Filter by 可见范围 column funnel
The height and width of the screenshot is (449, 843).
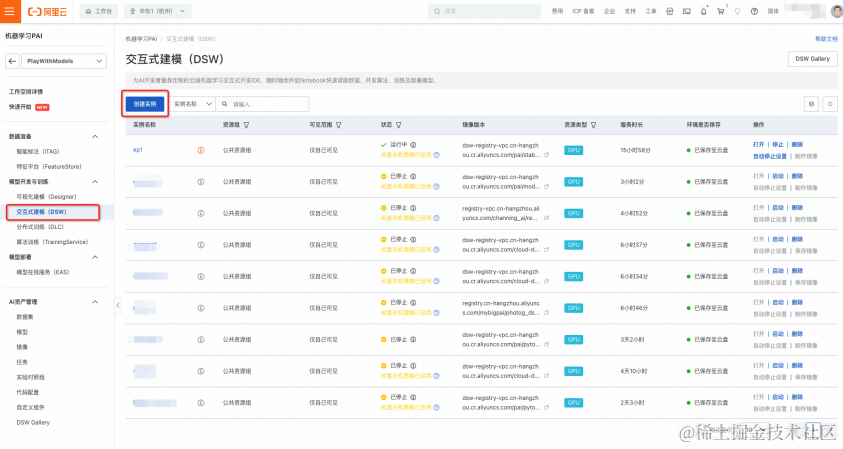pos(339,125)
